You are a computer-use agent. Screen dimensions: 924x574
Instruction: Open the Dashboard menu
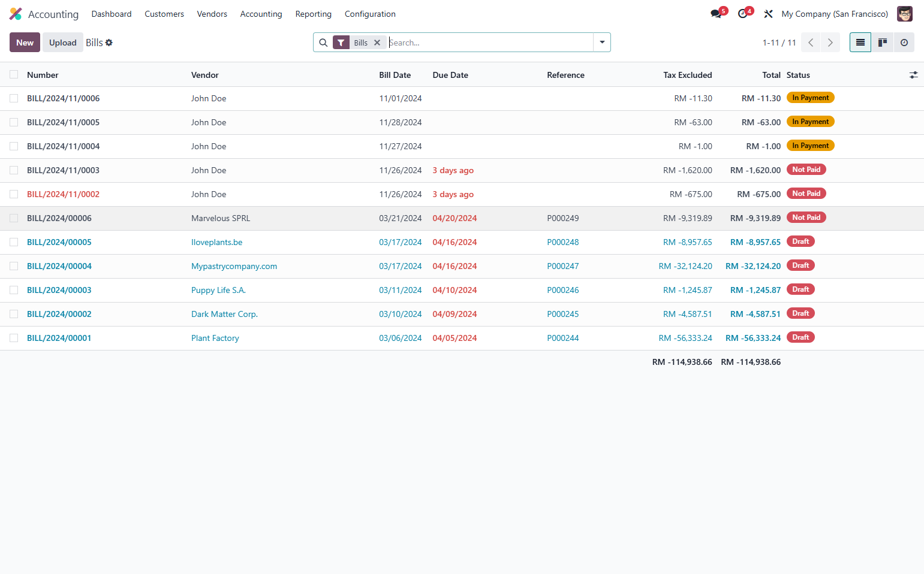click(x=112, y=14)
